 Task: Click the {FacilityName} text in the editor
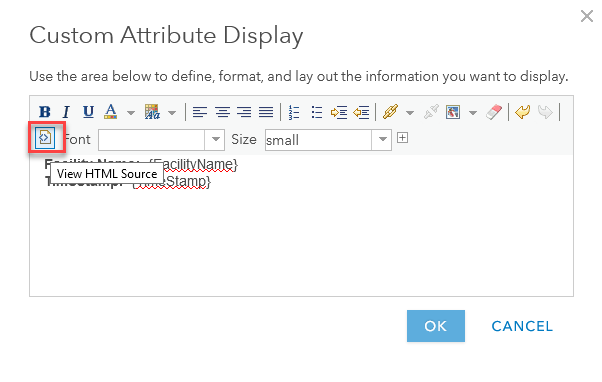pyautogui.click(x=194, y=164)
